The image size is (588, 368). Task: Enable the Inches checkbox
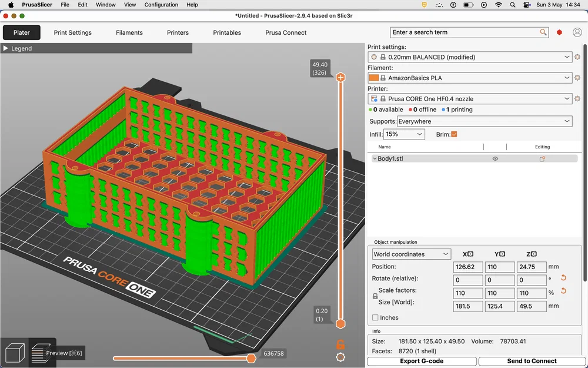(x=375, y=318)
